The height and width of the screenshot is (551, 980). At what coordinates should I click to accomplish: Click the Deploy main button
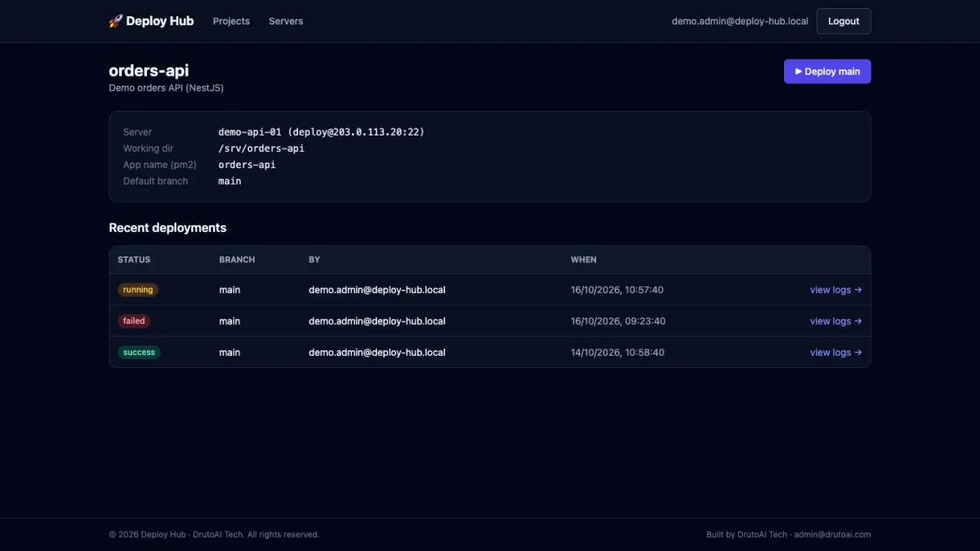pos(827,71)
